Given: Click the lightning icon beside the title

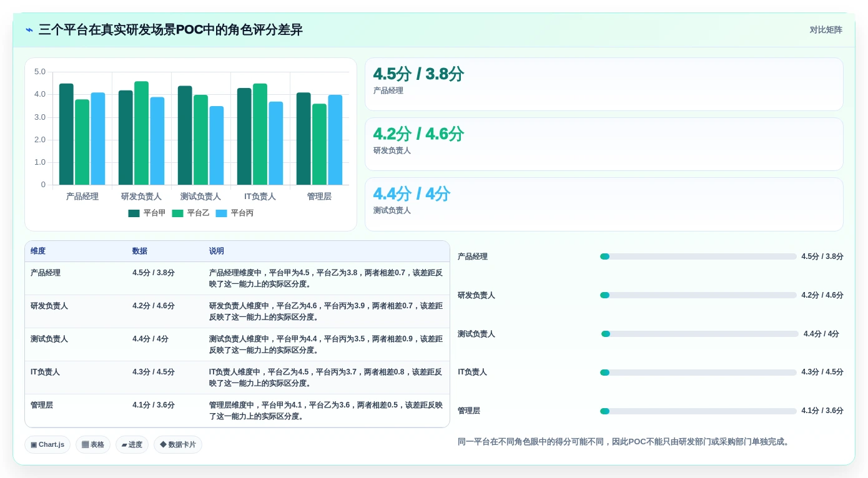Looking at the screenshot, I should (29, 29).
